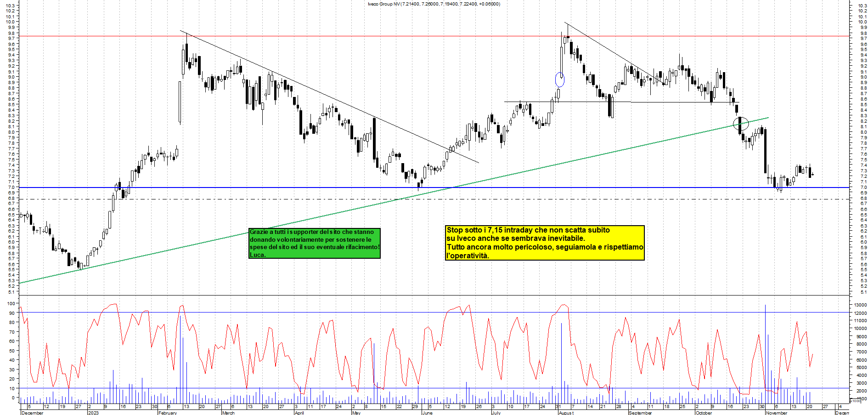Click the '2023' year label on time axis
The width and height of the screenshot is (868, 415).
[93, 413]
